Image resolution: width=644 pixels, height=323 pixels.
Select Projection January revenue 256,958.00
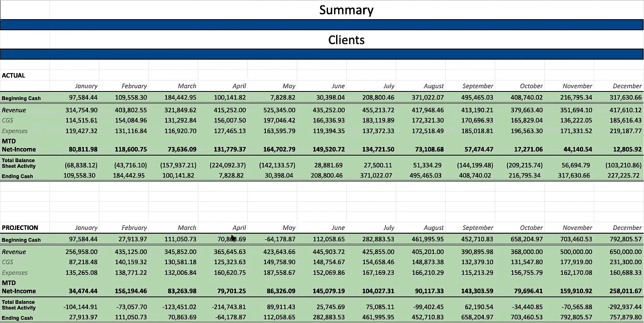click(81, 252)
